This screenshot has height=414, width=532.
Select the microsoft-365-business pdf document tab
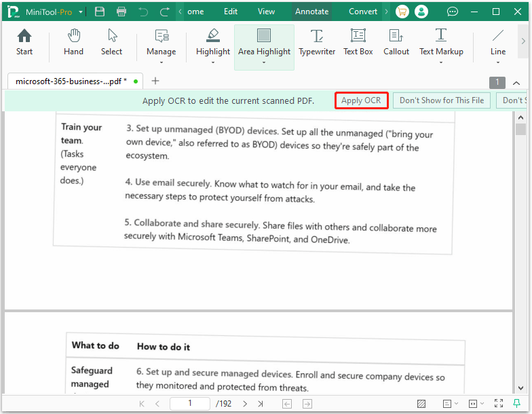75,81
